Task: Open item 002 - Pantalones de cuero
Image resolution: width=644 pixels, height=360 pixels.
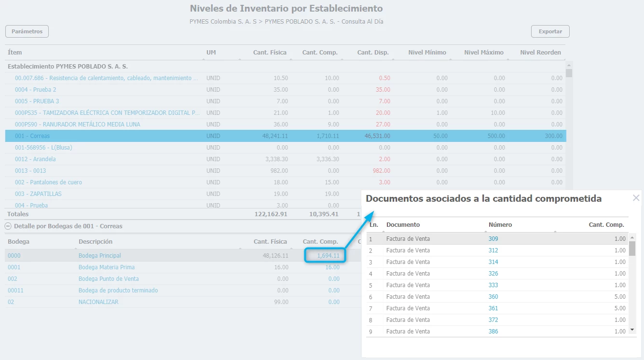Action: [48, 182]
